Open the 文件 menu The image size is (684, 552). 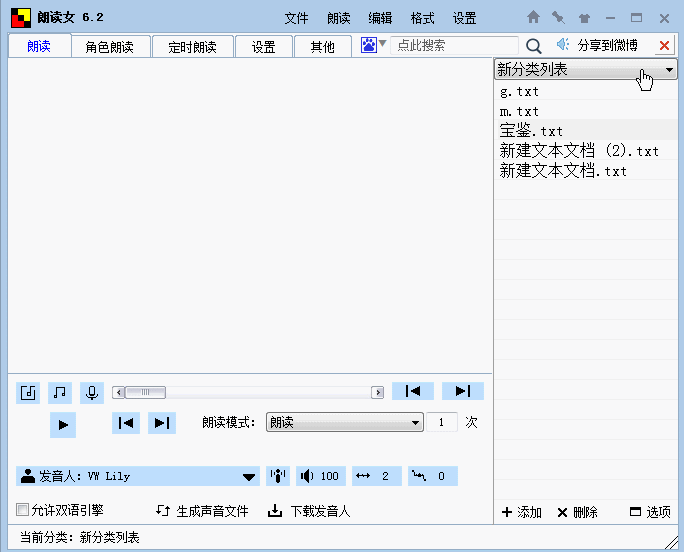(296, 18)
